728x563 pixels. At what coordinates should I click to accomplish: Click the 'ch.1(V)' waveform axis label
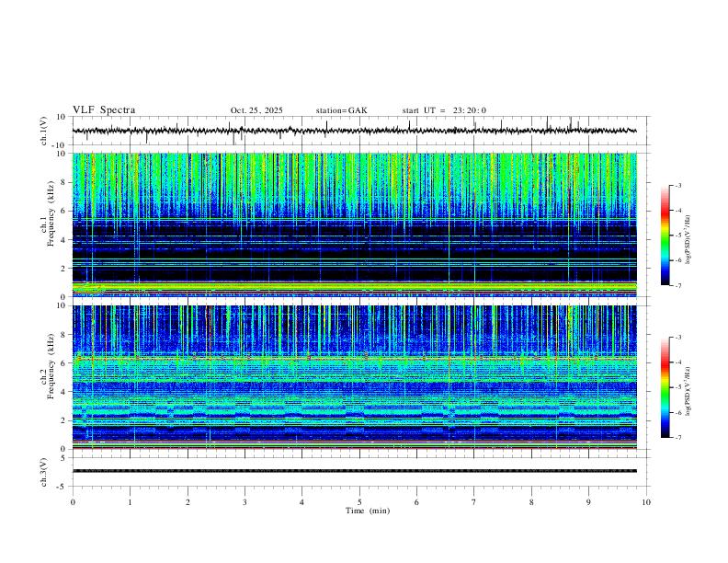44,131
